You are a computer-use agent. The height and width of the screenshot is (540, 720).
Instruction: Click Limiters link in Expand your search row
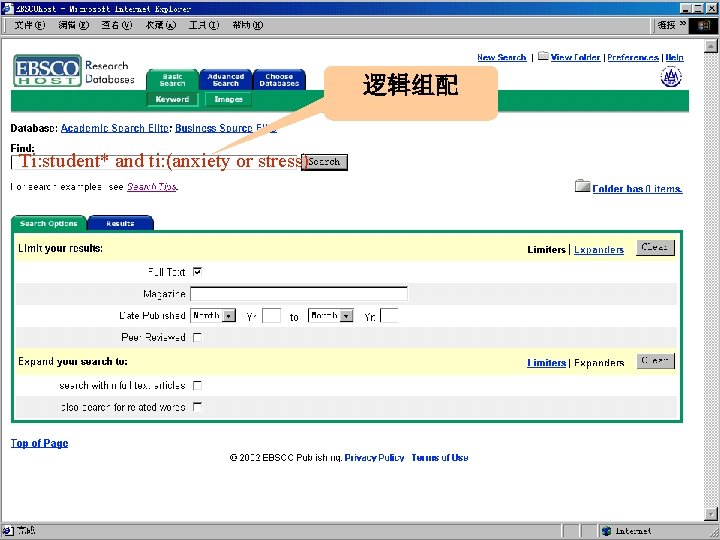(x=546, y=363)
